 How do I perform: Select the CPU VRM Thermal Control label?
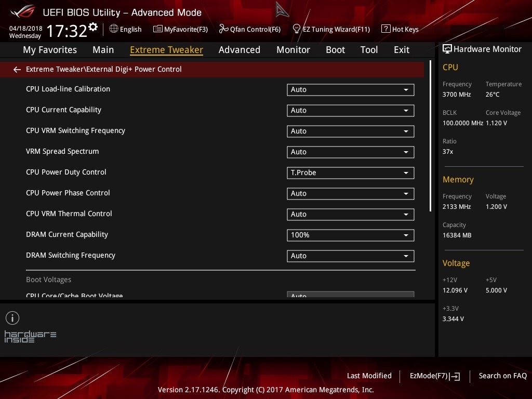69,214
